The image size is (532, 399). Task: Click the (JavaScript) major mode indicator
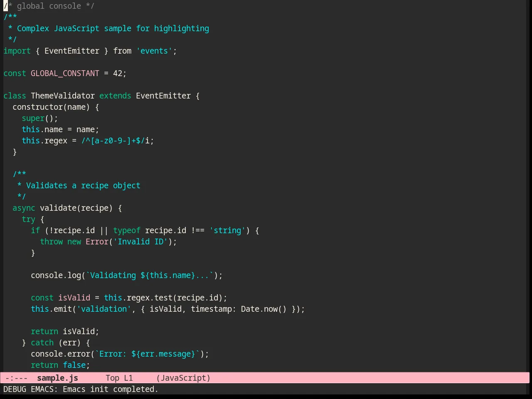tap(183, 378)
